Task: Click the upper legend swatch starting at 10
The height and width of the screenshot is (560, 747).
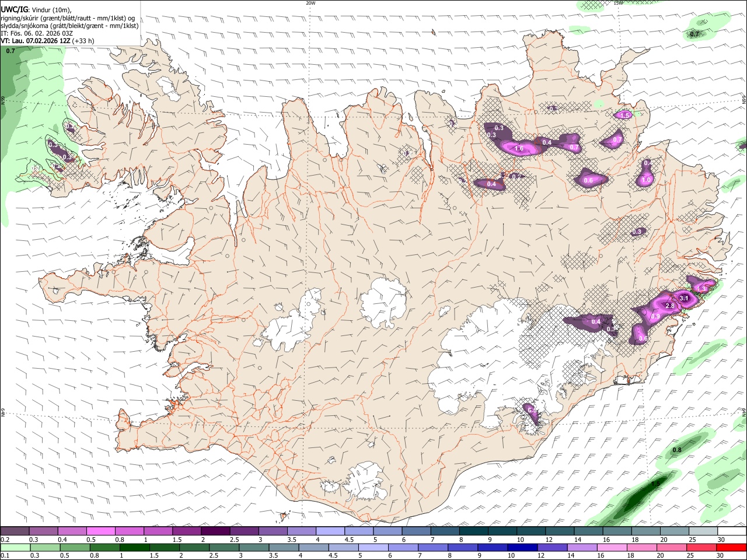Action: [530, 531]
